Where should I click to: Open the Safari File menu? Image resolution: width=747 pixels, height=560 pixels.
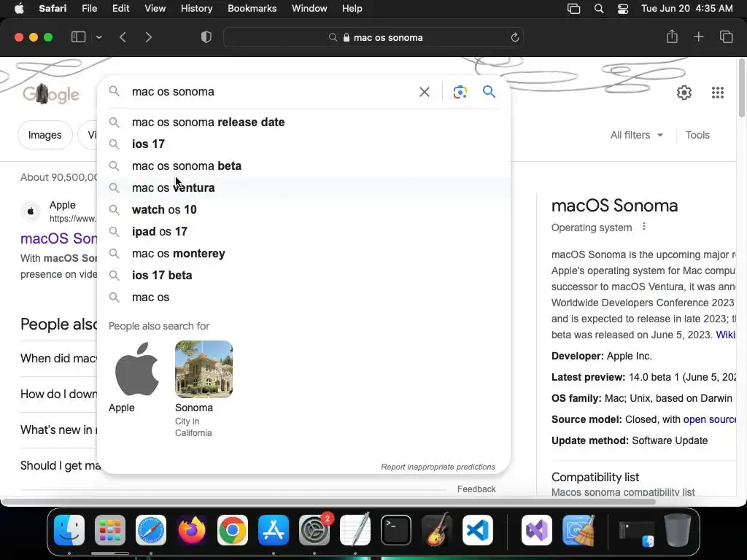89,9
